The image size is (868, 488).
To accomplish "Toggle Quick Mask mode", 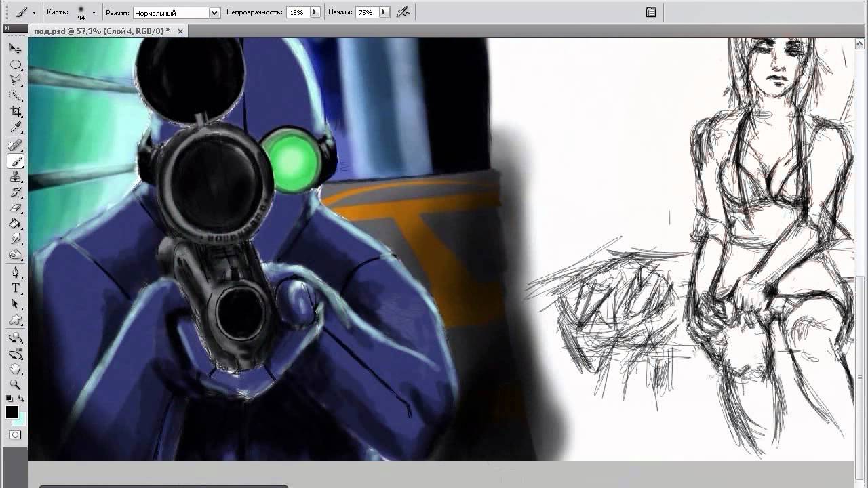I will point(16,435).
